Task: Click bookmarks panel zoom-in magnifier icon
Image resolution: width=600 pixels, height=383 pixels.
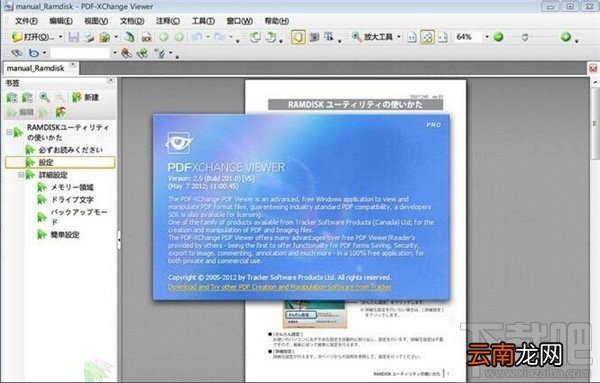Action: 44,97
